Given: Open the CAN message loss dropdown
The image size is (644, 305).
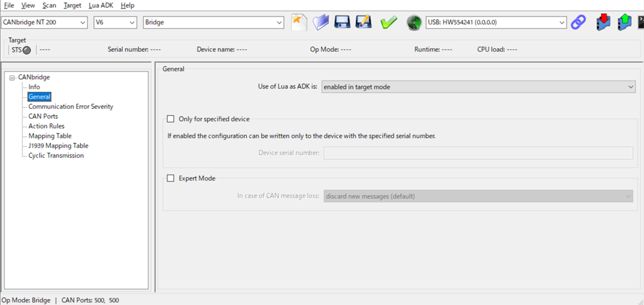Looking at the screenshot, I should point(479,196).
